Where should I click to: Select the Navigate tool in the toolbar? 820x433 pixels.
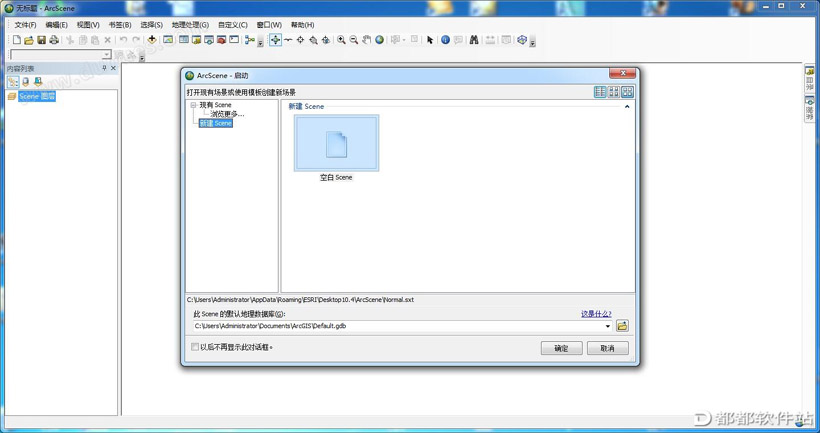[275, 40]
